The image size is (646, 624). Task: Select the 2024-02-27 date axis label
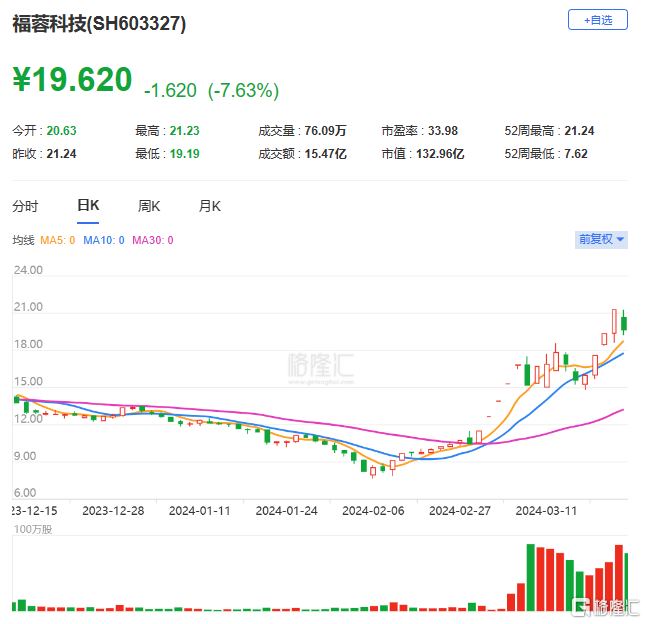pos(460,511)
